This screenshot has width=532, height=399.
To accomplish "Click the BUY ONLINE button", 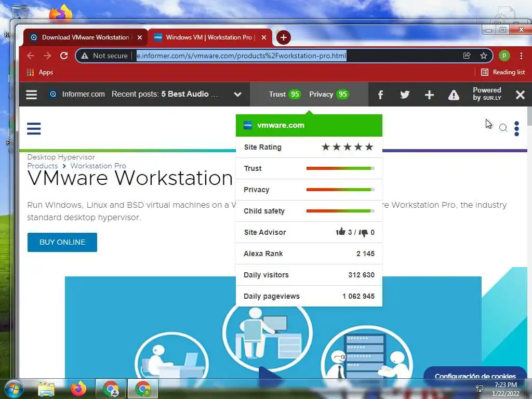I will (62, 242).
